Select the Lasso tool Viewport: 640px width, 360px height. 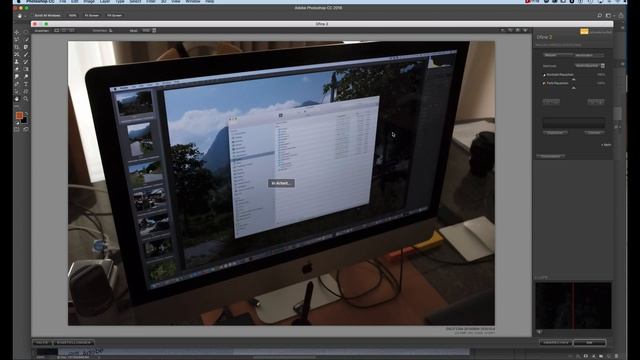(x=17, y=40)
